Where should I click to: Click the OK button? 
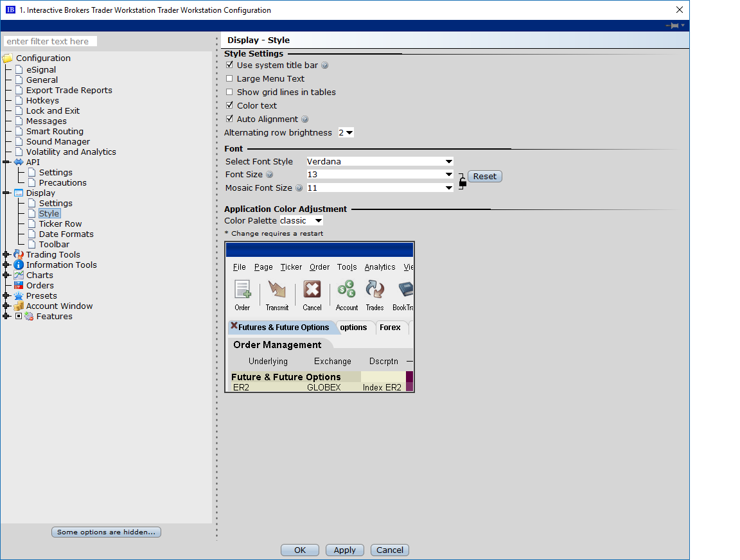(x=300, y=550)
